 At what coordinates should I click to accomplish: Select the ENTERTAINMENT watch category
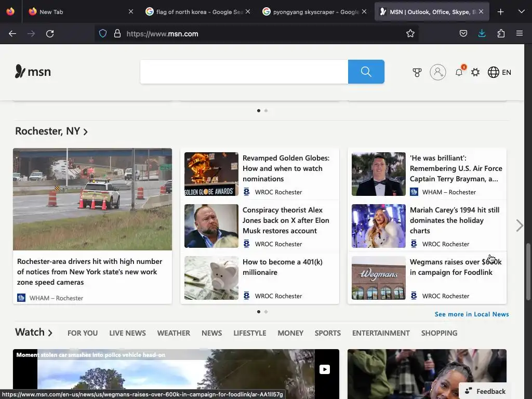(x=381, y=333)
